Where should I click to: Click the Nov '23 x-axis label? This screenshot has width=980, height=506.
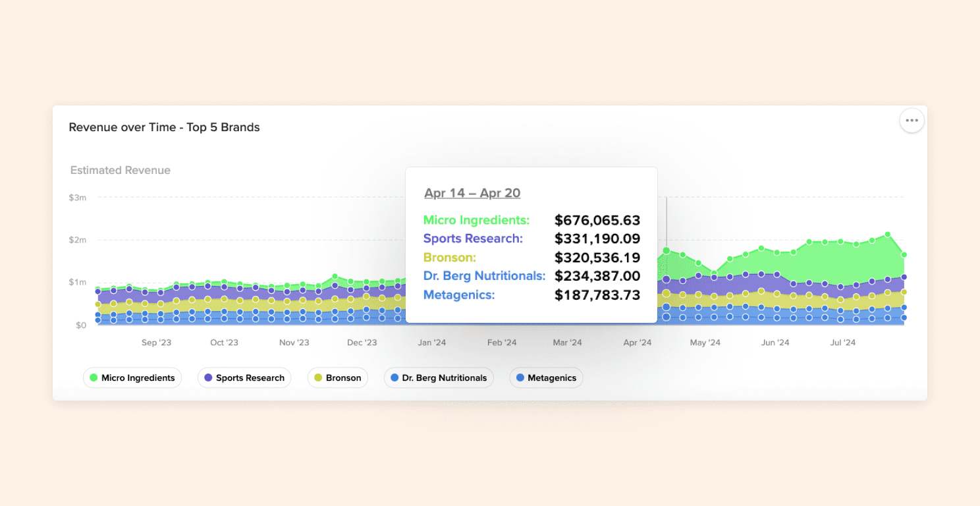(x=294, y=343)
